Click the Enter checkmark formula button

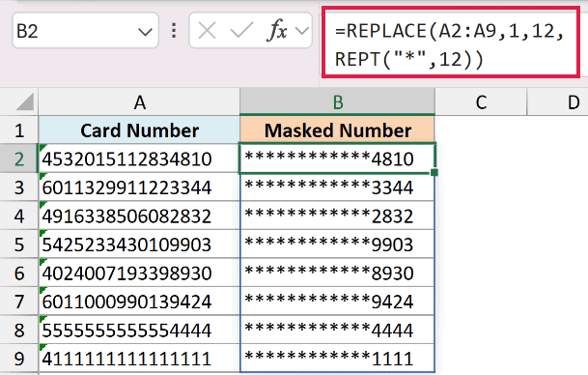pyautogui.click(x=241, y=30)
